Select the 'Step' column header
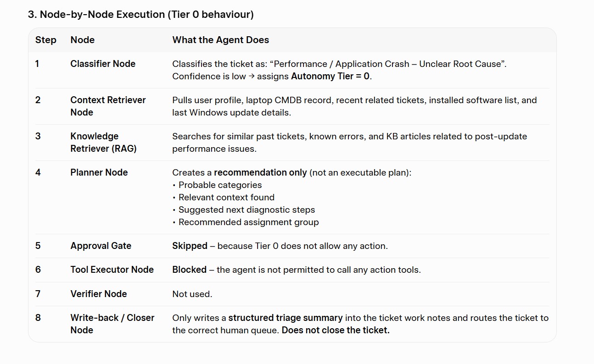Viewport: 594px width, 364px height. tap(46, 40)
